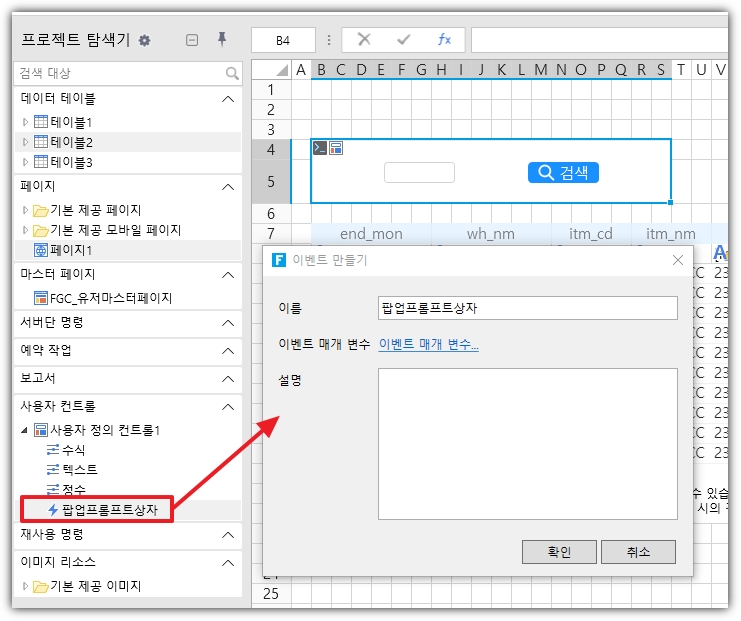The height and width of the screenshot is (621, 741).
Task: Click the magnifier icon in search box
Action: [x=232, y=73]
